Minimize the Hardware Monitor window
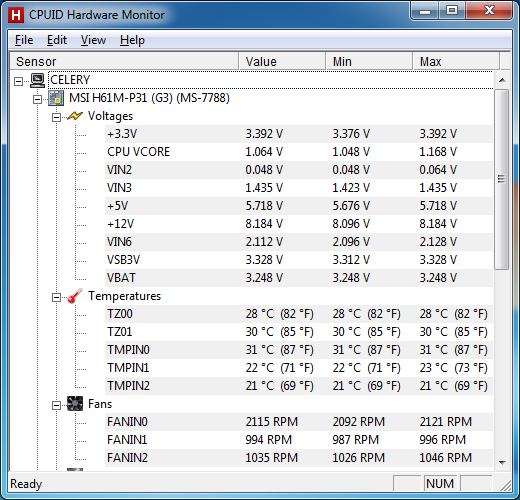 click(x=424, y=11)
